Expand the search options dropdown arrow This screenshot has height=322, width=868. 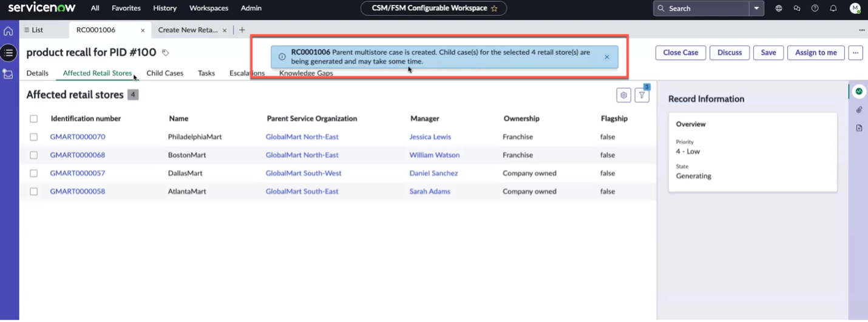756,8
